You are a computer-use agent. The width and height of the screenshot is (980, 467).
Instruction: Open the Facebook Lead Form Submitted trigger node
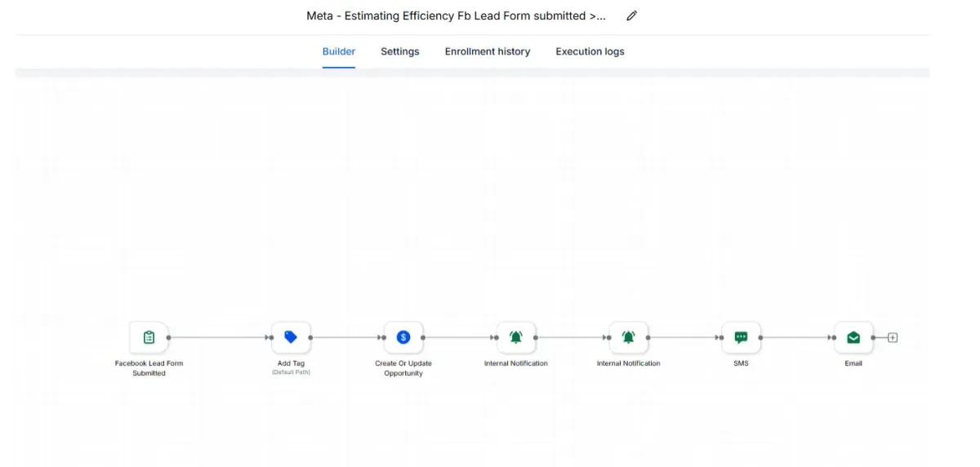point(149,337)
